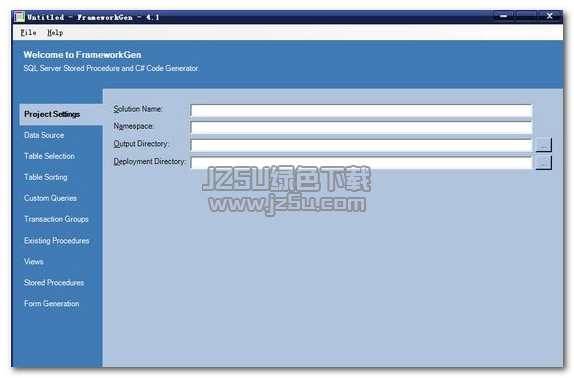Go to Views section

tap(34, 262)
